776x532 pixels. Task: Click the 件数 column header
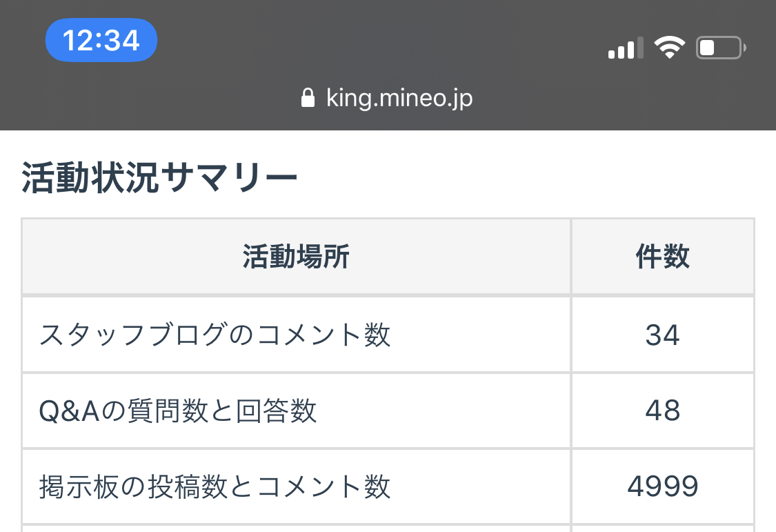pyautogui.click(x=662, y=257)
